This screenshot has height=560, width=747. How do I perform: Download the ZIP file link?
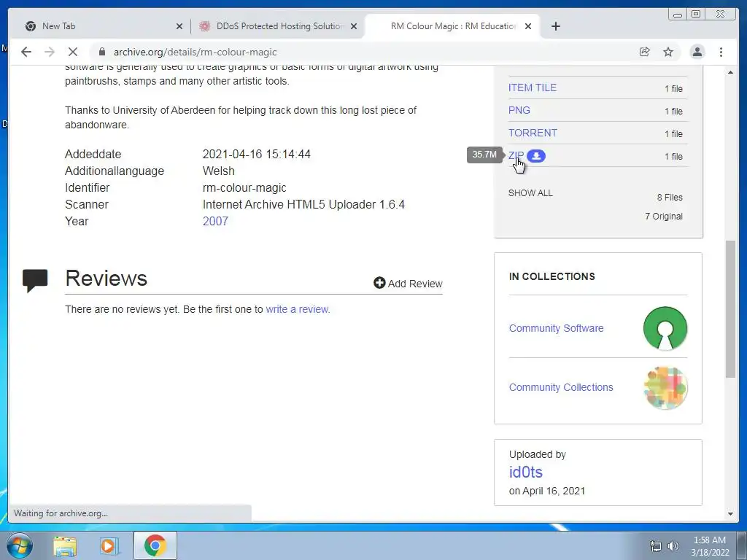click(x=516, y=156)
